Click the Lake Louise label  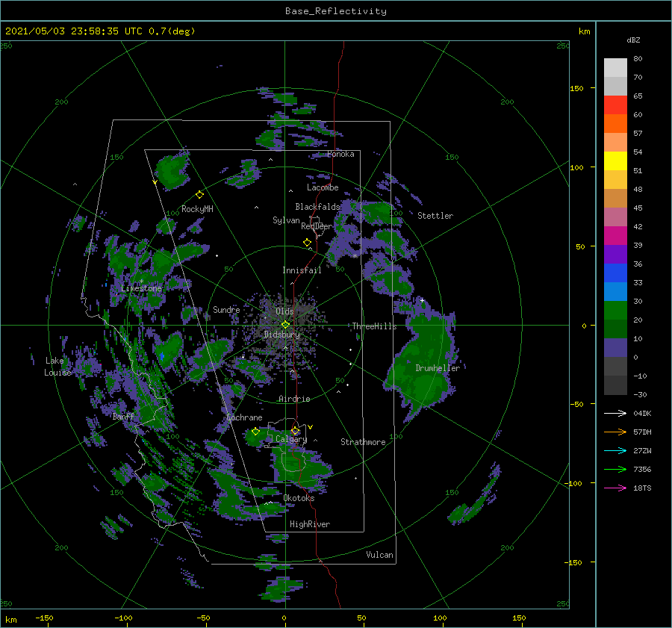57,367
